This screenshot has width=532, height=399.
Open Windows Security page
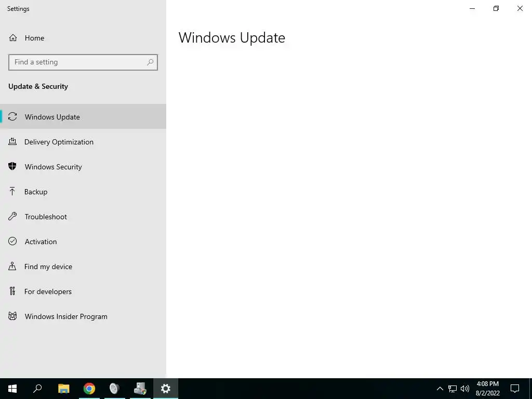click(x=83, y=167)
